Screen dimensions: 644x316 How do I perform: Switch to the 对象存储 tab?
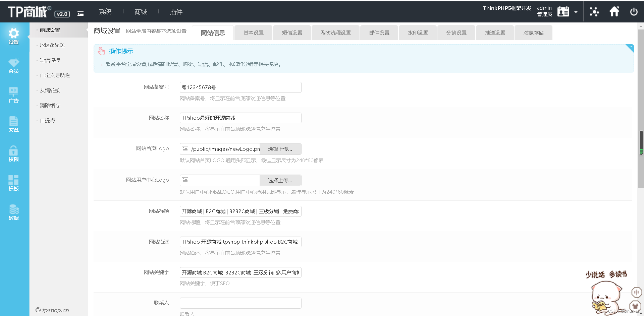pos(533,33)
